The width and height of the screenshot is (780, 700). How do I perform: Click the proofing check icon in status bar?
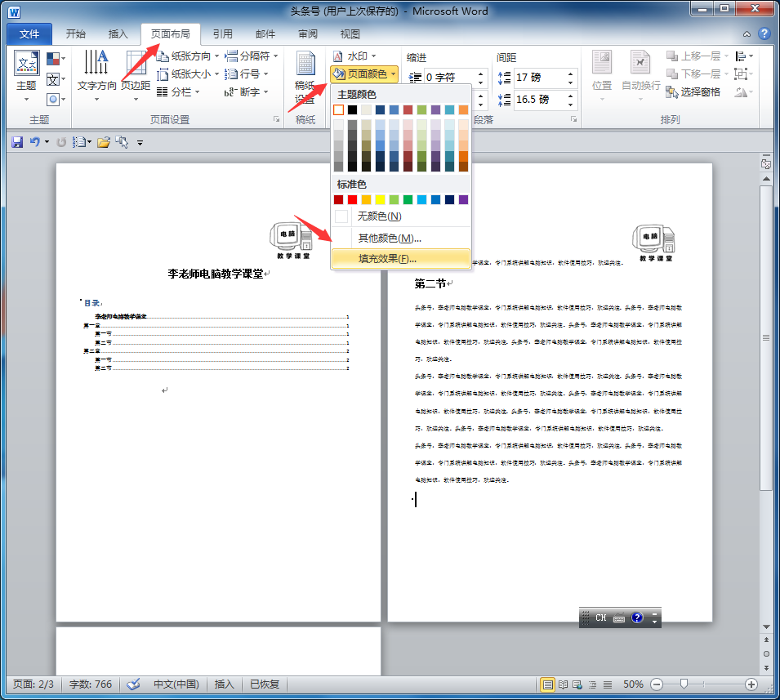(134, 684)
